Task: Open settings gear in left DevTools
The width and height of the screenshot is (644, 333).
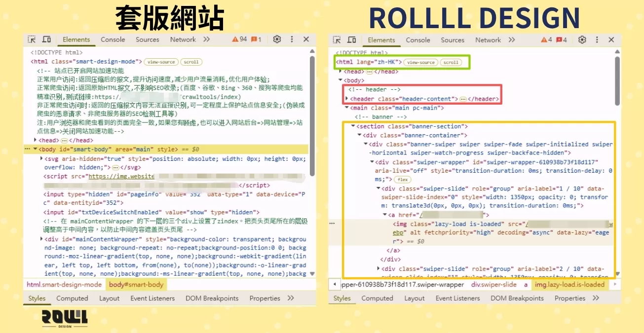Action: pyautogui.click(x=277, y=39)
